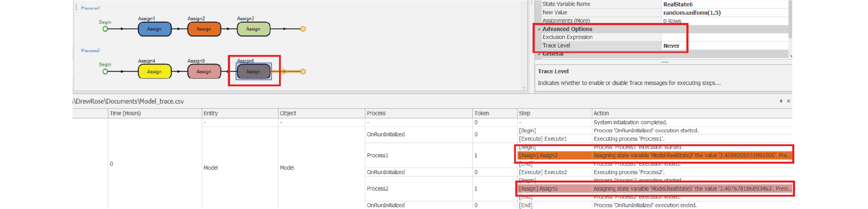Screen dimensions: 868x209
Task: Open Assignments (More) 0 Rows editor
Action: 725,21
